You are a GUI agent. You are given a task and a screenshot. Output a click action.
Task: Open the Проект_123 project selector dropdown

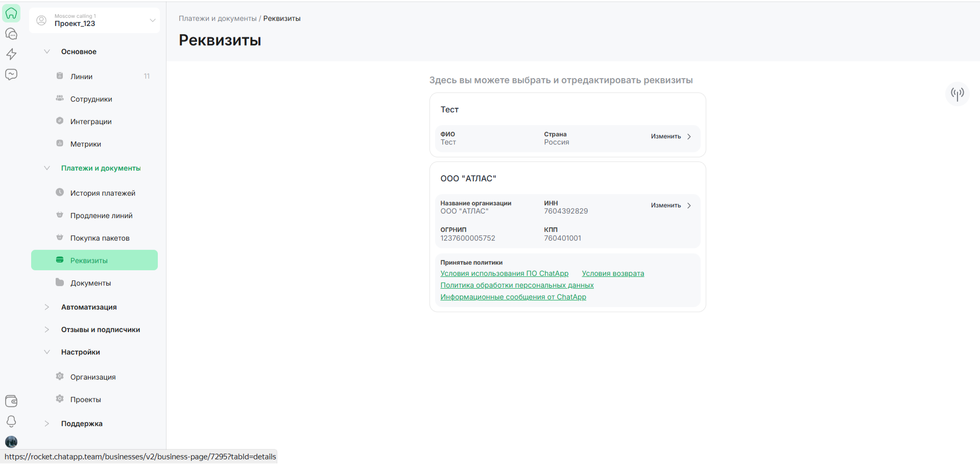click(x=94, y=20)
